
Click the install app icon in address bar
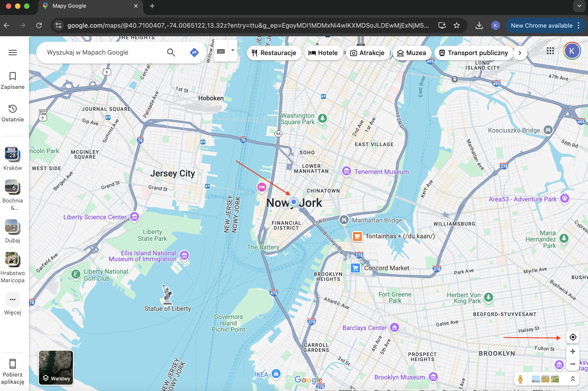point(442,25)
